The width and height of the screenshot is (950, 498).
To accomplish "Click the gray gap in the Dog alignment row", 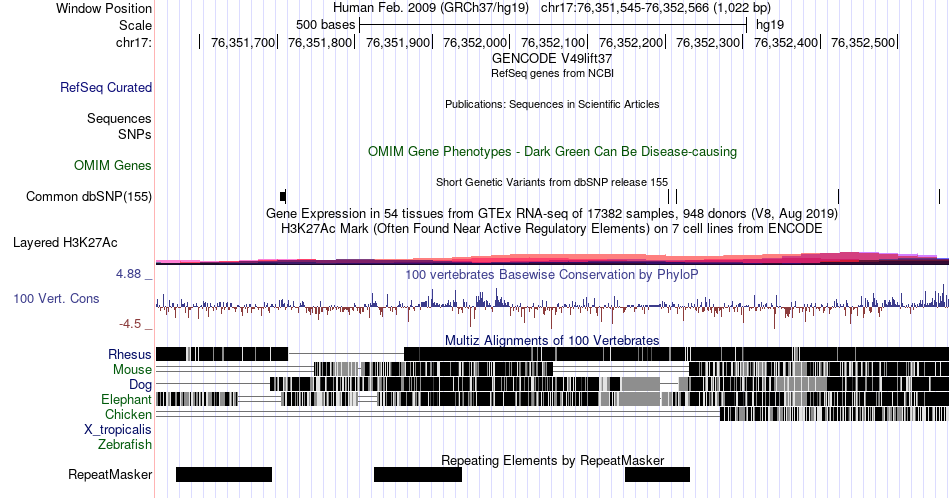I will [x=640, y=384].
